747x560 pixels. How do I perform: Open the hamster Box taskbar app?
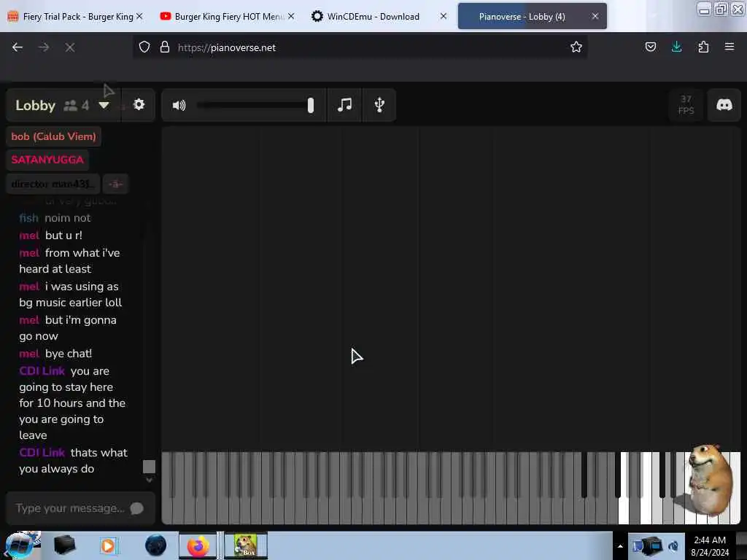pyautogui.click(x=246, y=545)
